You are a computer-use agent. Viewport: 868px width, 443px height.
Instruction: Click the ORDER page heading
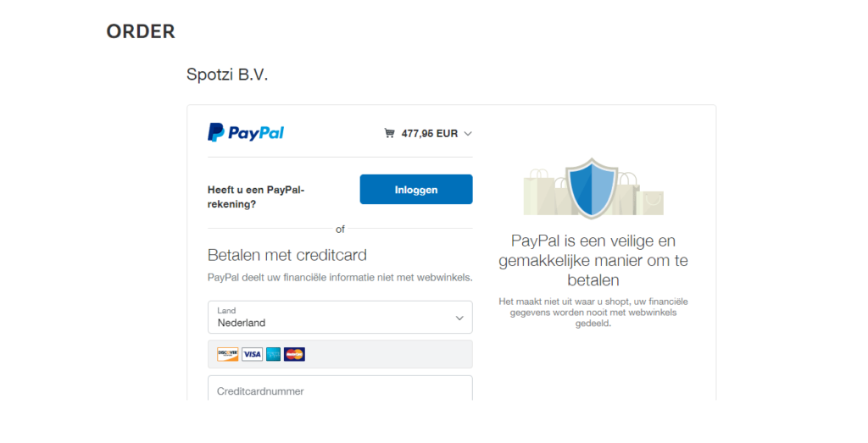(141, 31)
